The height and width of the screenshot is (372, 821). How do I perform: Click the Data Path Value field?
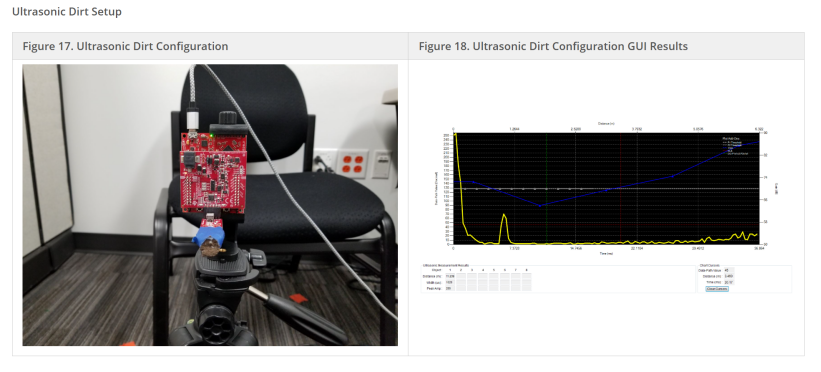(x=729, y=270)
